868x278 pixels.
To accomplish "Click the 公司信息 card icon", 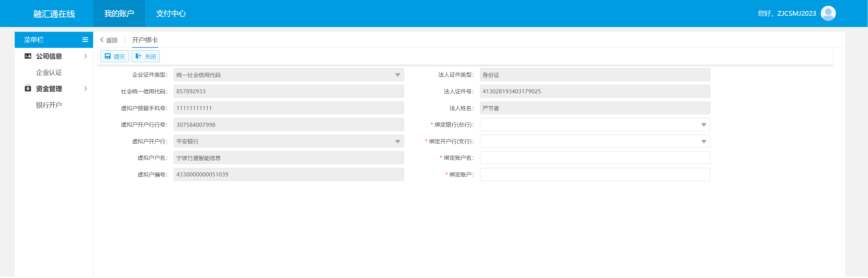I will coord(28,56).
